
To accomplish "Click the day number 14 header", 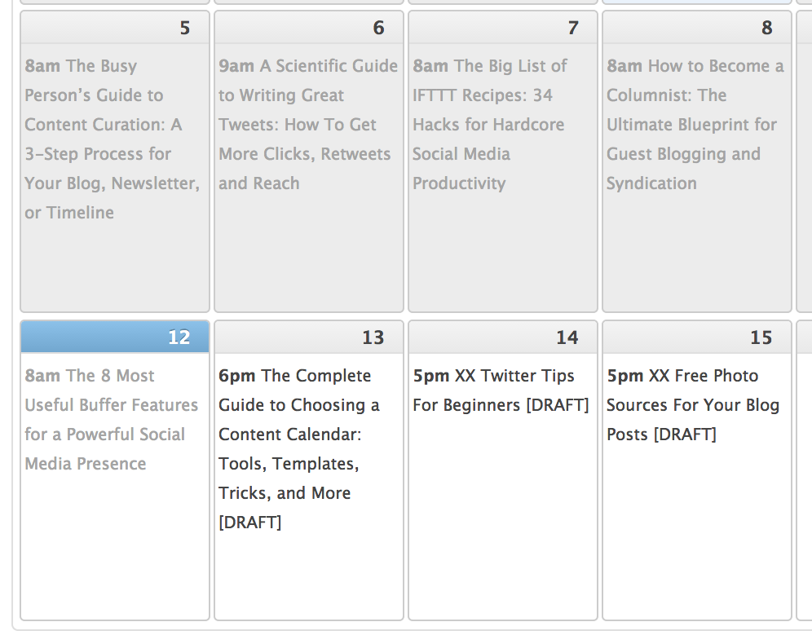I will (567, 337).
